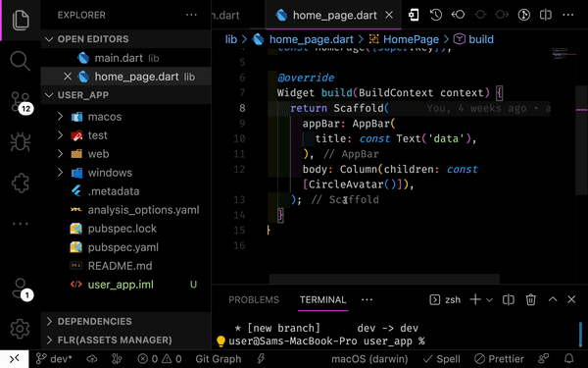Split the terminal panel
This screenshot has height=368, width=588.
coord(509,299)
